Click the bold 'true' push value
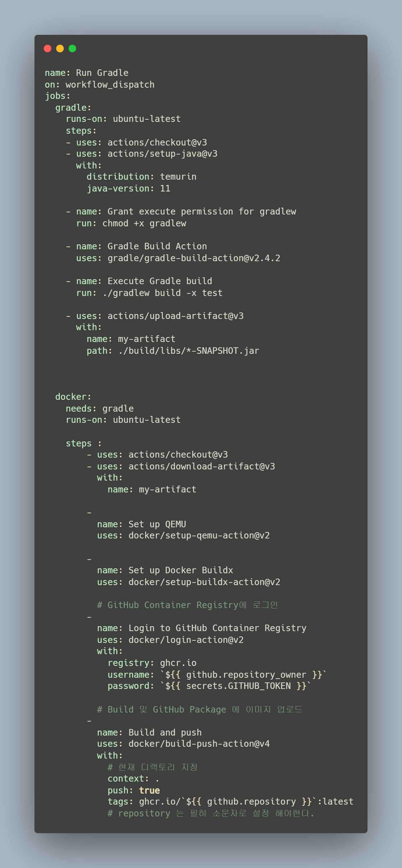 click(x=149, y=790)
